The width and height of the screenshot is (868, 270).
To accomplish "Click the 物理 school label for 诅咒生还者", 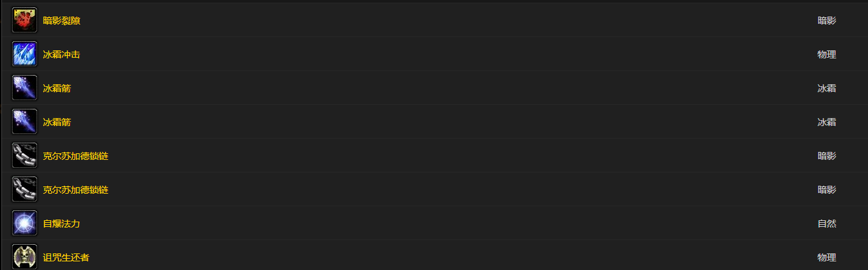I will pyautogui.click(x=827, y=257).
